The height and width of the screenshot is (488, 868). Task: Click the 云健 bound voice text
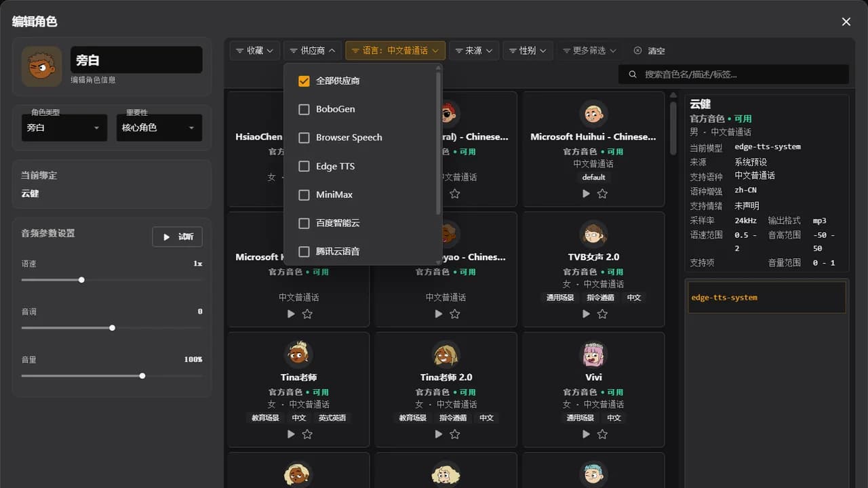tap(30, 193)
